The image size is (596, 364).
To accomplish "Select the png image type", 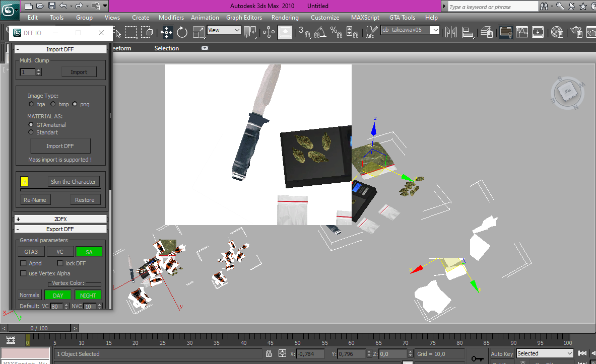I will pos(75,104).
